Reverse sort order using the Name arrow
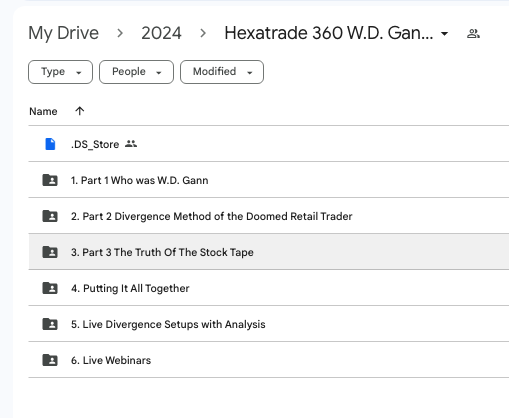The height and width of the screenshot is (418, 509). pyautogui.click(x=79, y=111)
